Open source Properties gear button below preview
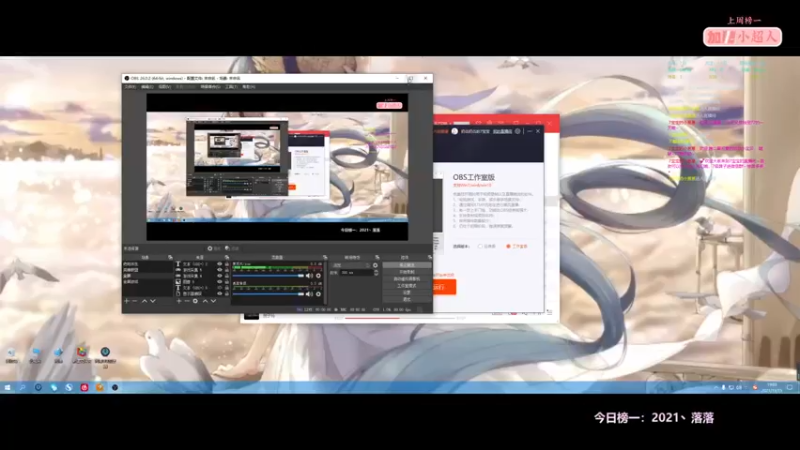800x450 pixels. coord(214,248)
